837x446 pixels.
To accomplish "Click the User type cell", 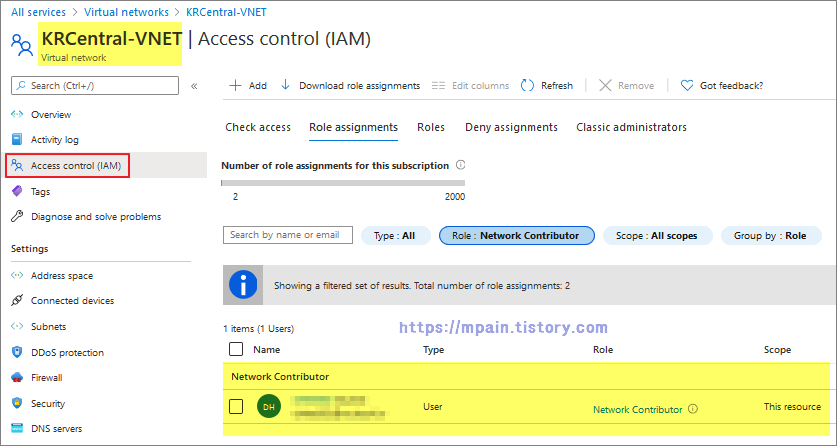I will coord(432,407).
